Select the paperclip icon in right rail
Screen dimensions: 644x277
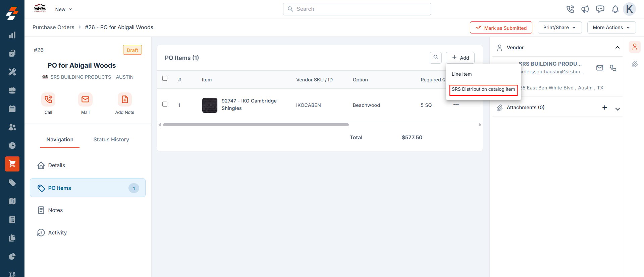pos(635,64)
